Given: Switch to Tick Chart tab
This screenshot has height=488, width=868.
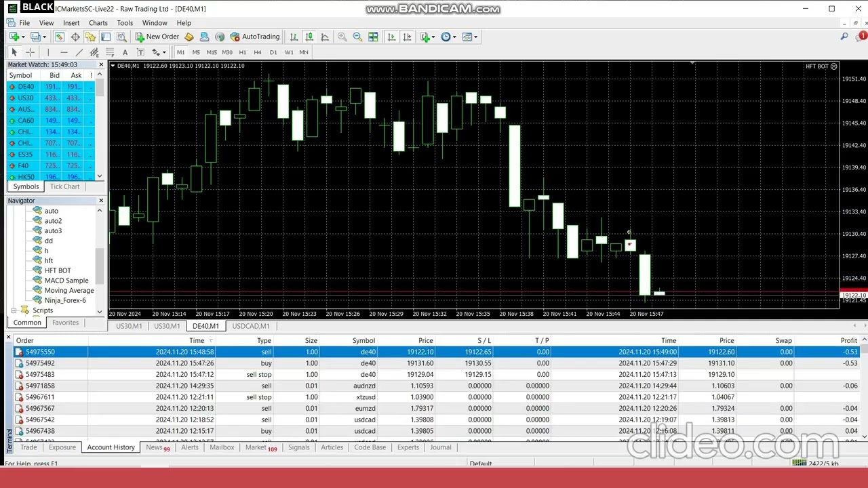Looking at the screenshot, I should click(x=64, y=186).
